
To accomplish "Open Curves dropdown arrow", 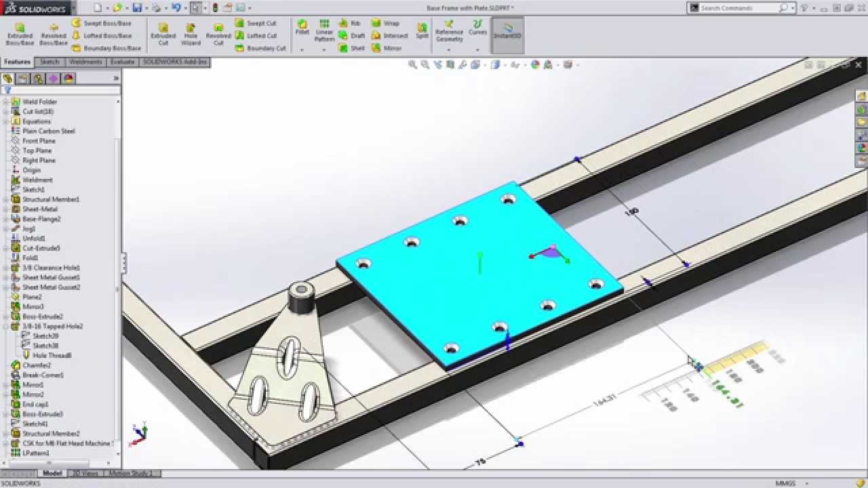I will pyautogui.click(x=477, y=49).
